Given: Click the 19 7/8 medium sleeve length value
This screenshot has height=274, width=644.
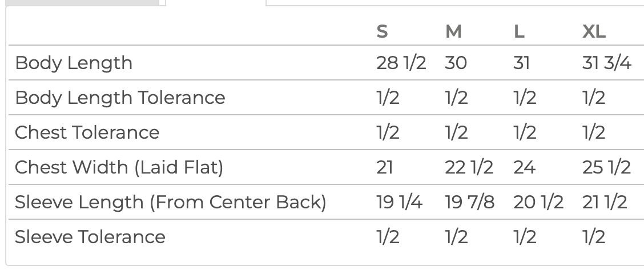Looking at the screenshot, I should point(470,203).
